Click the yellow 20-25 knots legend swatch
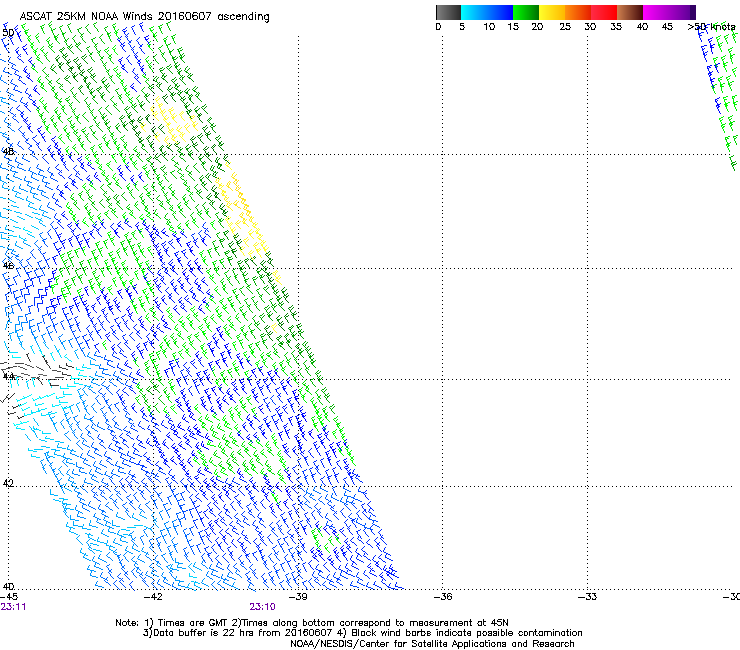740x650 pixels. coord(552,12)
